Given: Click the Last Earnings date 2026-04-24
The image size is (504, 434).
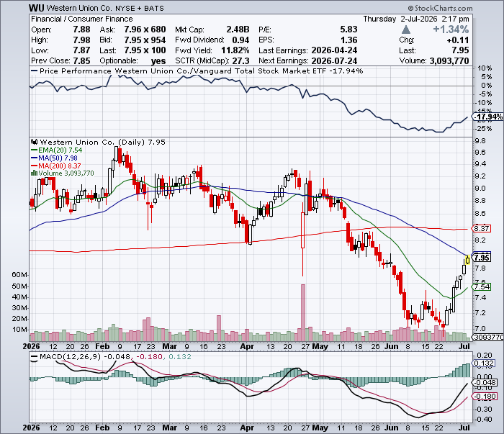Looking at the screenshot, I should [334, 50].
